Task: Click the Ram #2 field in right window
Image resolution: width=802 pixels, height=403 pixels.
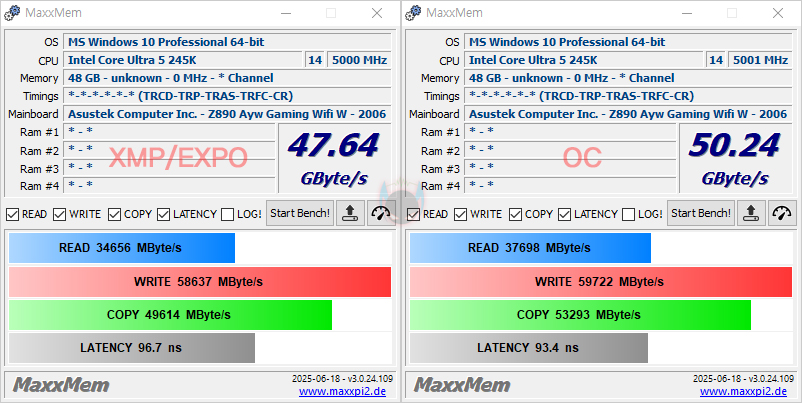Action: click(x=570, y=150)
